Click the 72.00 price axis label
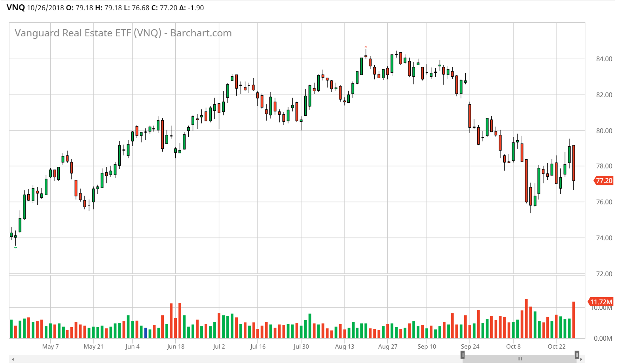The width and height of the screenshot is (620, 364). point(604,274)
